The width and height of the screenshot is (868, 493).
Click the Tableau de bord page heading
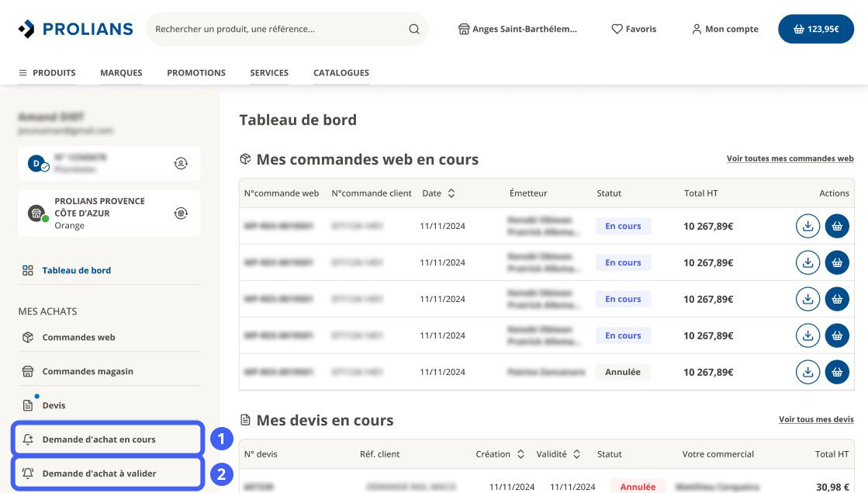[298, 120]
